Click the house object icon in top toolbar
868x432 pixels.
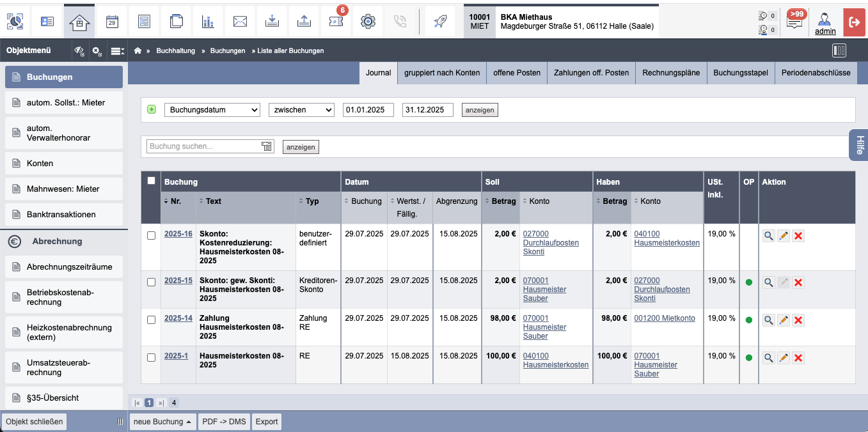point(79,22)
